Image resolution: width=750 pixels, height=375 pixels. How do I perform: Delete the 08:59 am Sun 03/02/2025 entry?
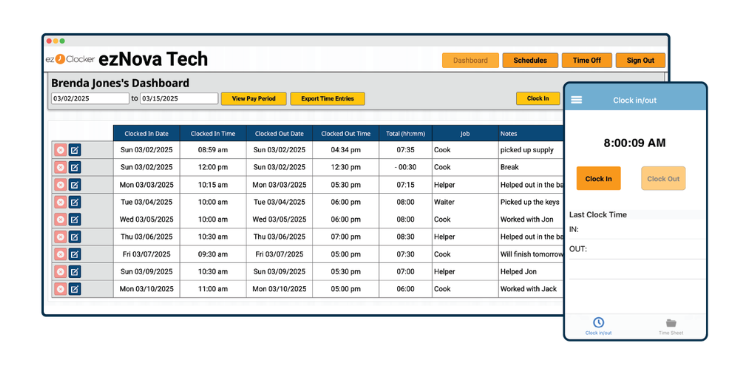coord(60,150)
